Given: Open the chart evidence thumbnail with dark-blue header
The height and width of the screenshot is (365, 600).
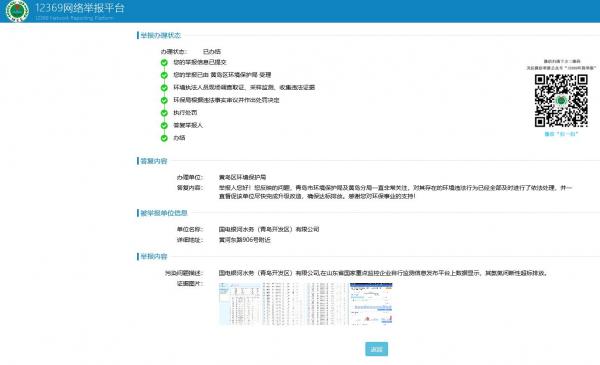Looking at the screenshot, I should point(371,304).
